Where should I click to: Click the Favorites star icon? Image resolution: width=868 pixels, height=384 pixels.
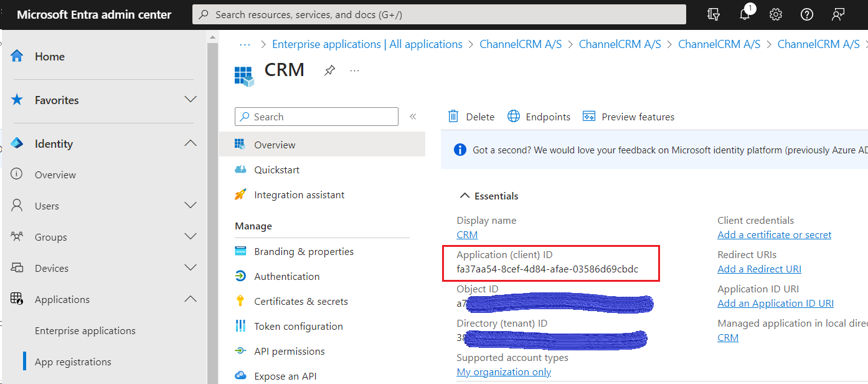tap(17, 100)
